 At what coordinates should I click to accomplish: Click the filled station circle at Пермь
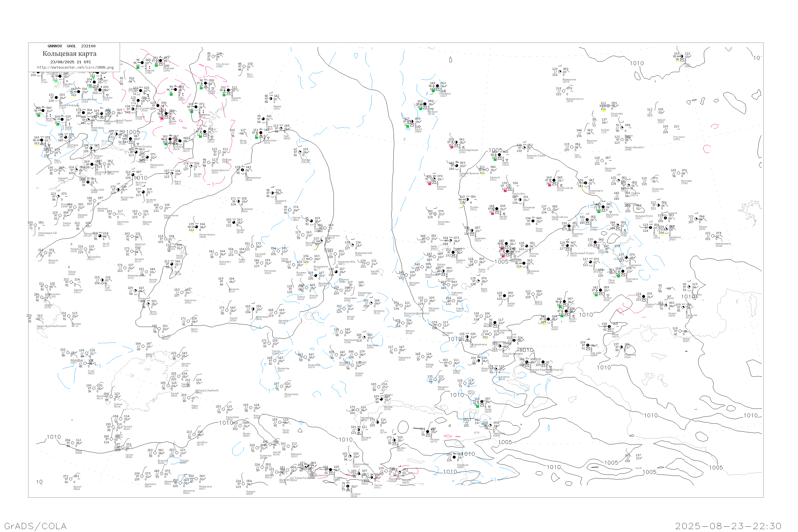pyautogui.click(x=205, y=132)
